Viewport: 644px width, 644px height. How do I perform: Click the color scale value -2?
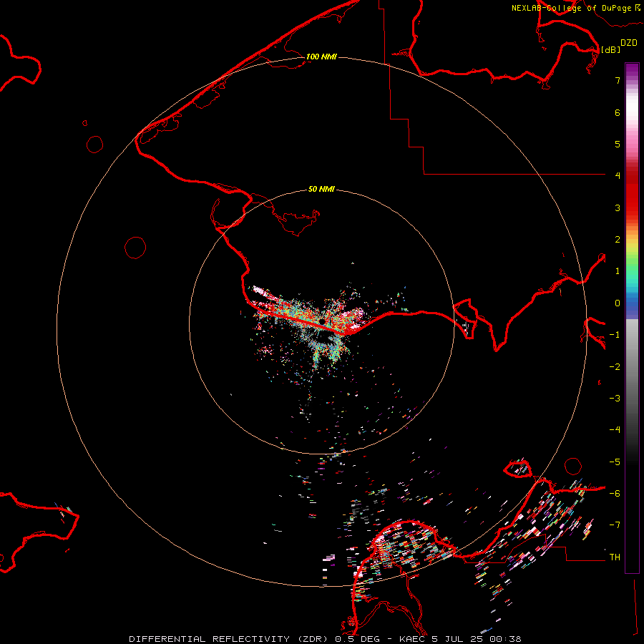click(615, 367)
